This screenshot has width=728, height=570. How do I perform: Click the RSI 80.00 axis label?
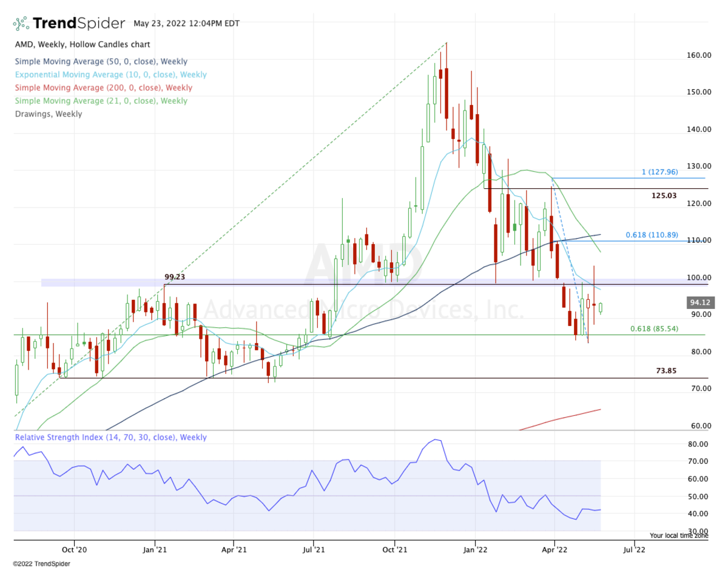[x=699, y=444]
